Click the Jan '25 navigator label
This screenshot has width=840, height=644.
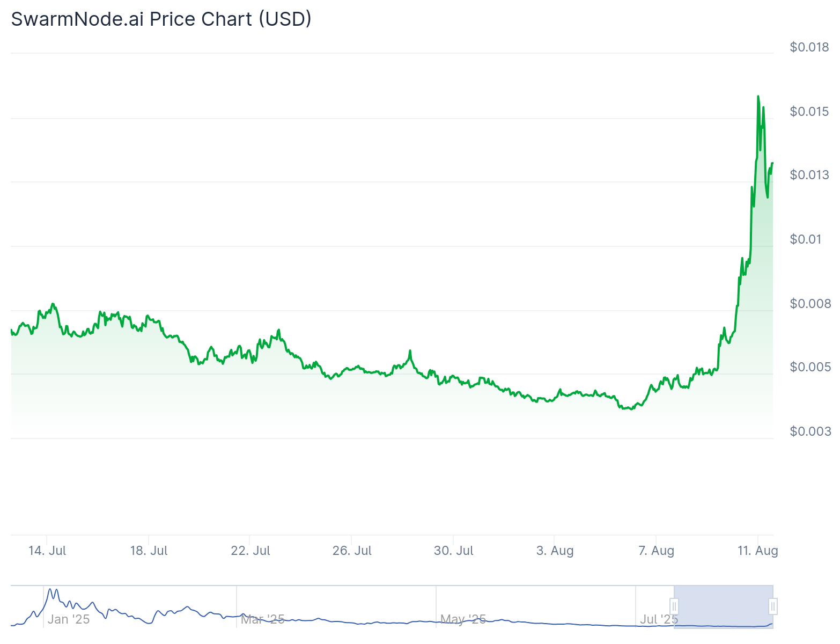(69, 619)
